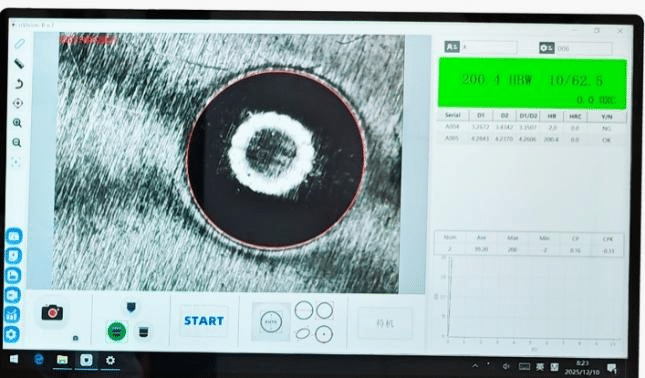
Task: Click the 'Y/N' column header
Action: tap(607, 117)
